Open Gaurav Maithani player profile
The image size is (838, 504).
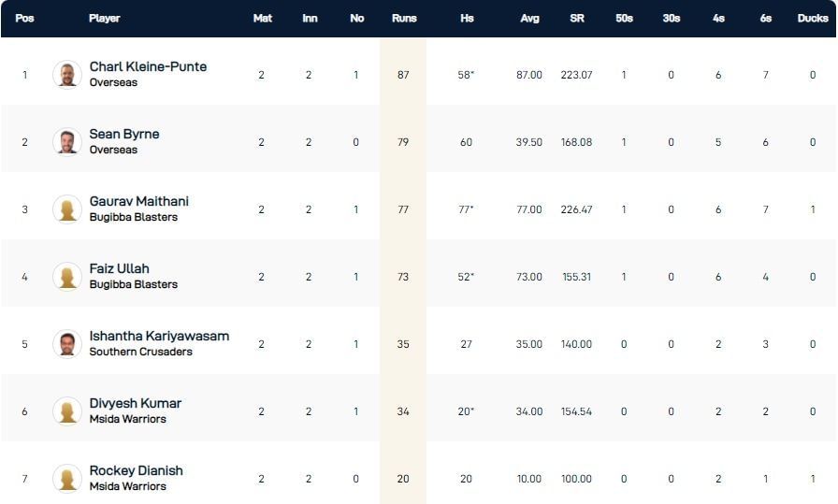pyautogui.click(x=137, y=202)
